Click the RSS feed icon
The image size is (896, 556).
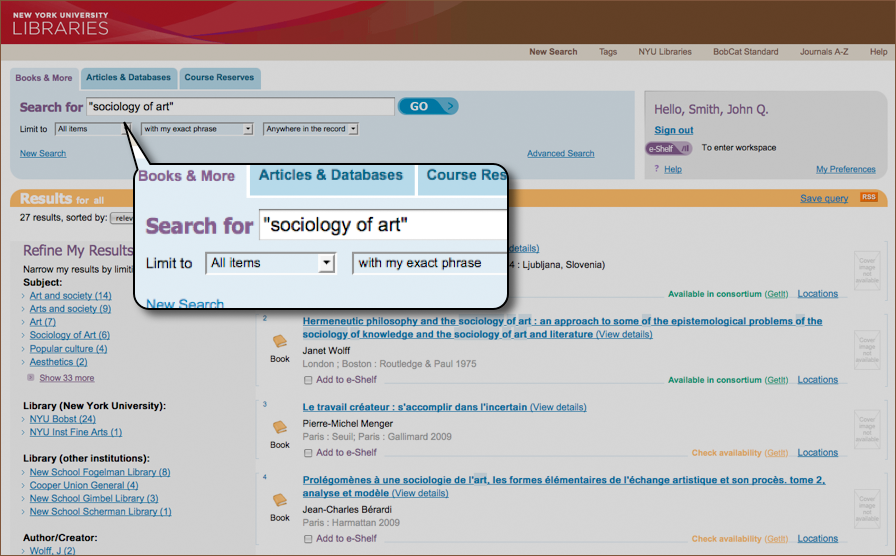point(869,197)
